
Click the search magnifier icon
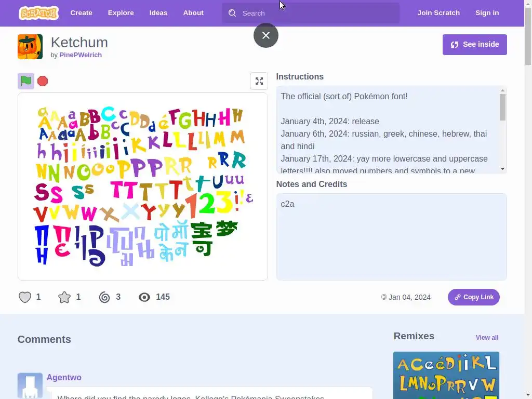pyautogui.click(x=232, y=13)
